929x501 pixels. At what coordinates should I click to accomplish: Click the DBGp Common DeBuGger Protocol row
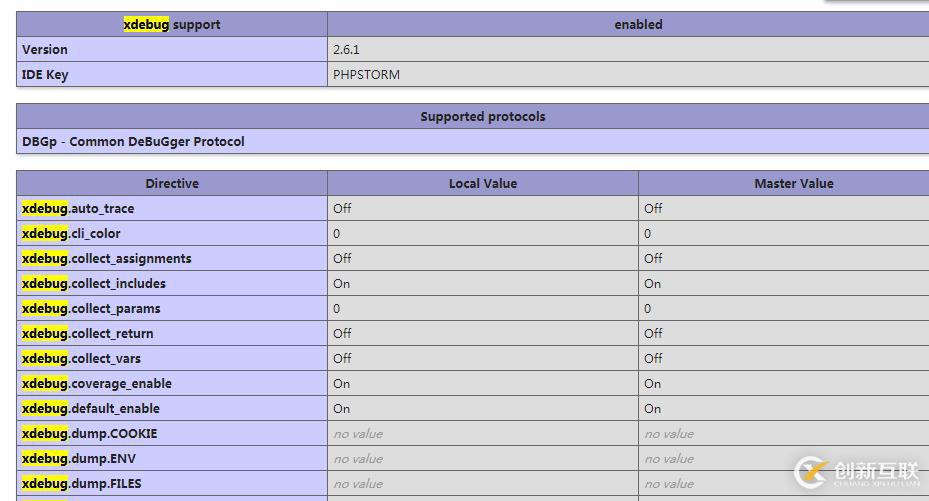(133, 141)
